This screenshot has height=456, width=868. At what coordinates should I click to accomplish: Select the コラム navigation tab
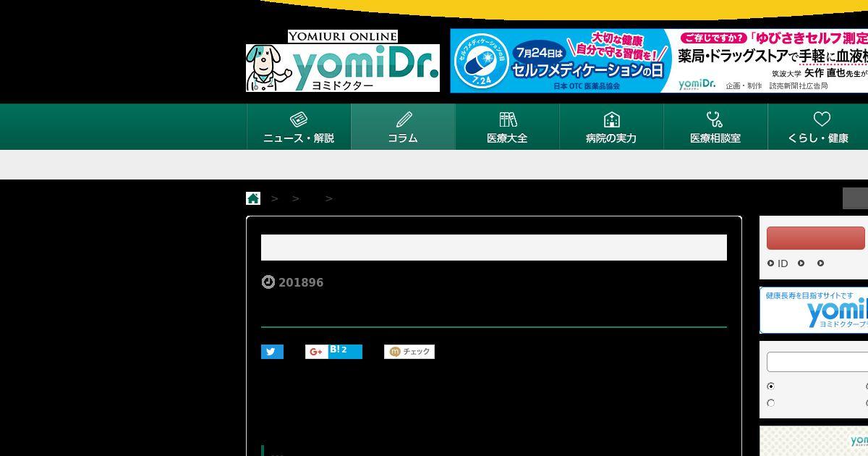[403, 127]
